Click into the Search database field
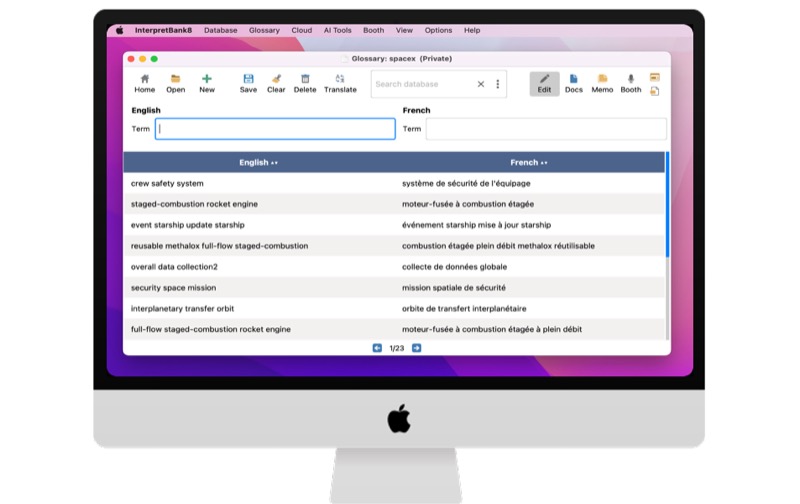The height and width of the screenshot is (504, 800). 423,84
